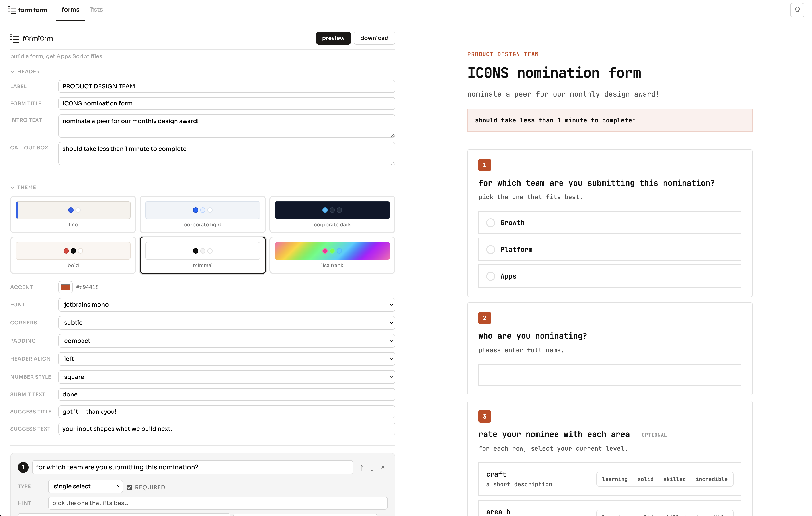The width and height of the screenshot is (812, 516).
Task: Click the nominee name answer field in the preview
Action: (x=609, y=375)
